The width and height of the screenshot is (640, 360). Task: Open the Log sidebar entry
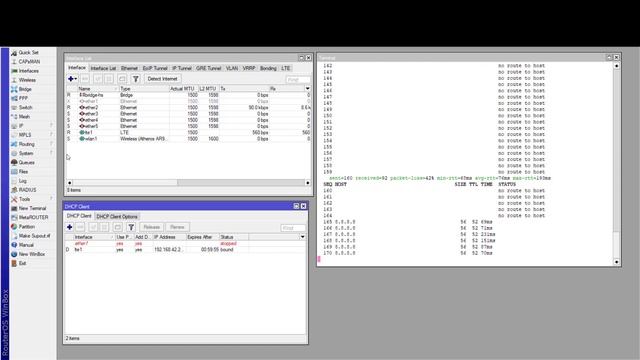(22, 181)
